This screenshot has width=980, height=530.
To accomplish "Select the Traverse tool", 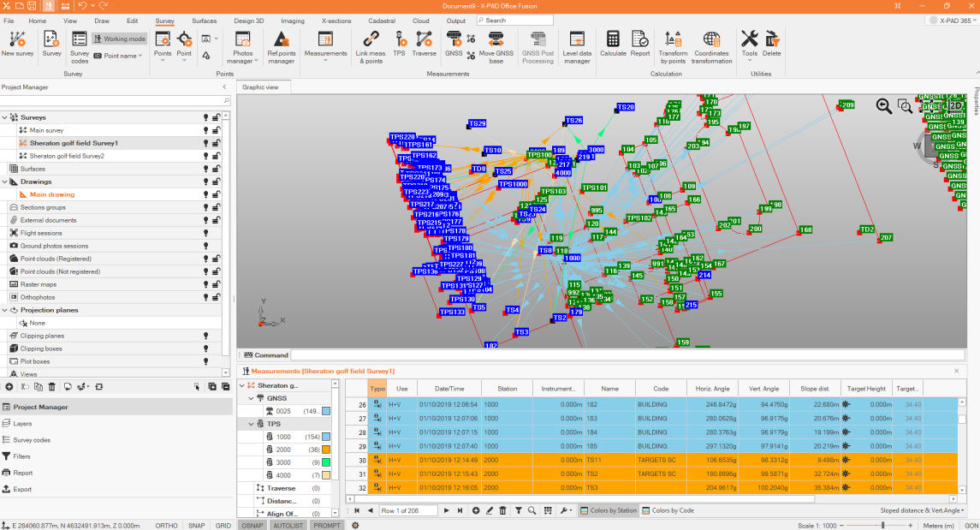I will (x=424, y=45).
